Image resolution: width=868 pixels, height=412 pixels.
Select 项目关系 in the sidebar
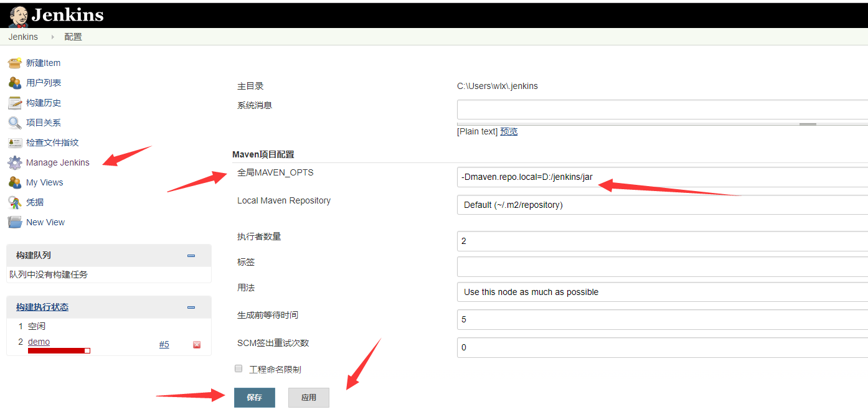coord(44,123)
